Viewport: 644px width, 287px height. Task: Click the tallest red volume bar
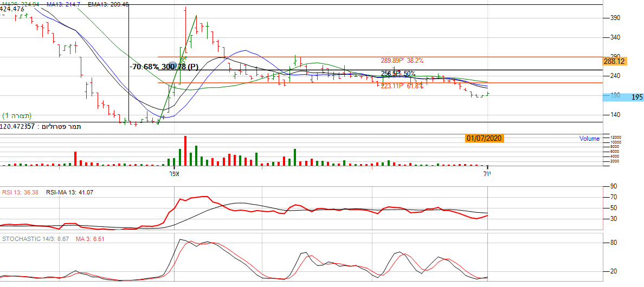(x=185, y=151)
